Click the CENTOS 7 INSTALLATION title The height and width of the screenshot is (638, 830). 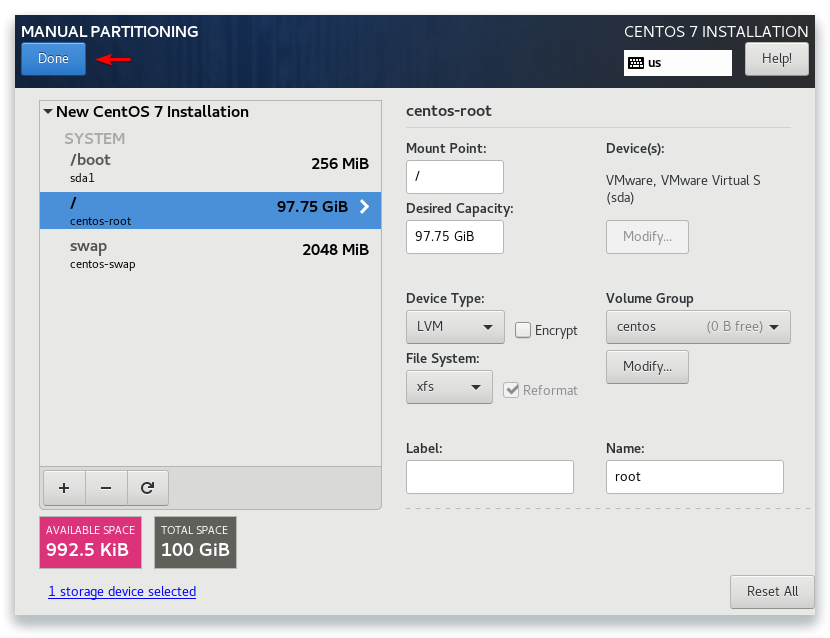pyautogui.click(x=716, y=32)
